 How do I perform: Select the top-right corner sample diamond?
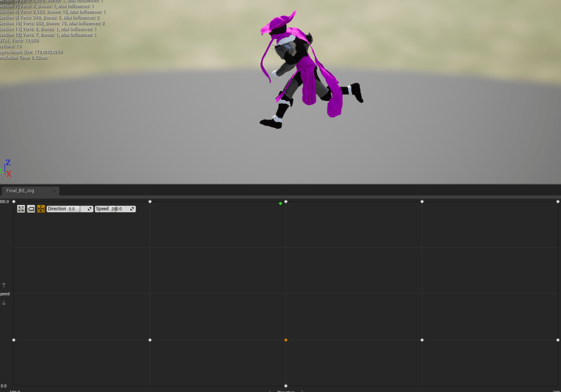click(x=558, y=202)
